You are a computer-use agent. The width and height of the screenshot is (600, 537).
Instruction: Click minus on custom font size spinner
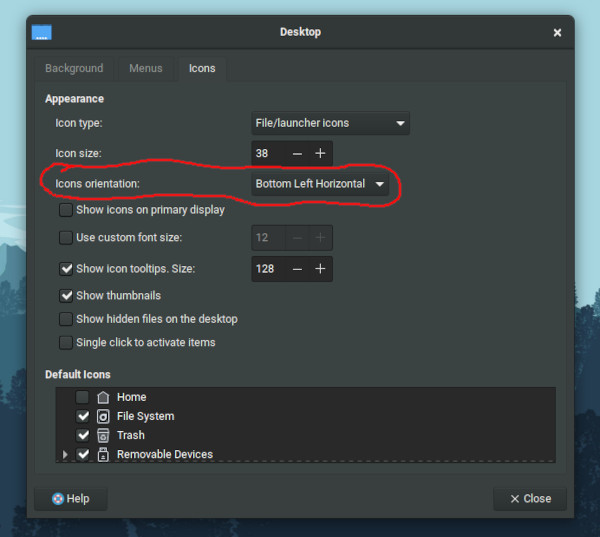(297, 238)
